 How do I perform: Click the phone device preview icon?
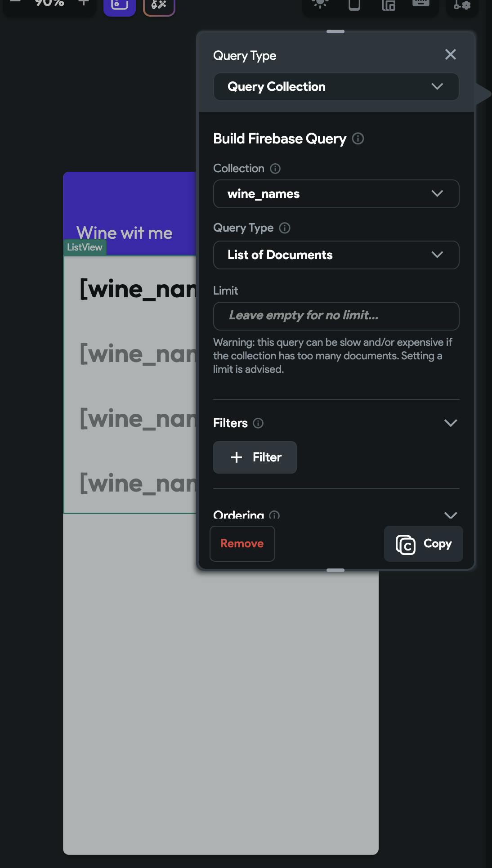pos(354,4)
